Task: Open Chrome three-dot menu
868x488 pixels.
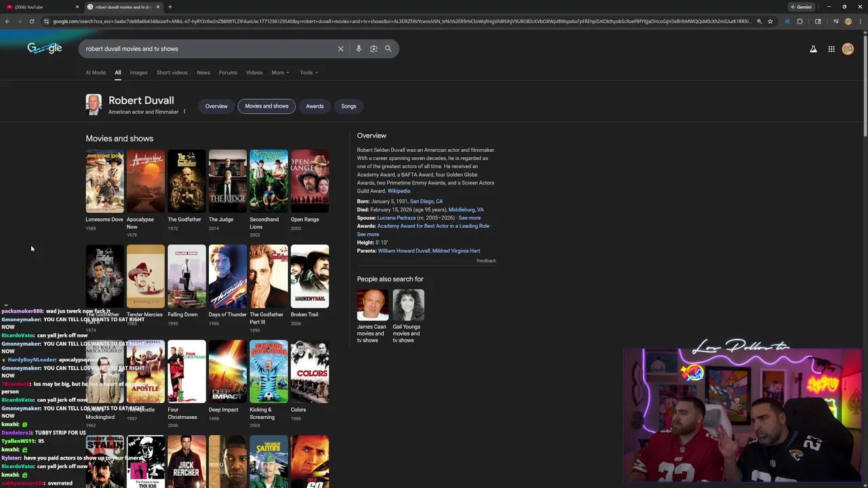Action: (x=860, y=21)
